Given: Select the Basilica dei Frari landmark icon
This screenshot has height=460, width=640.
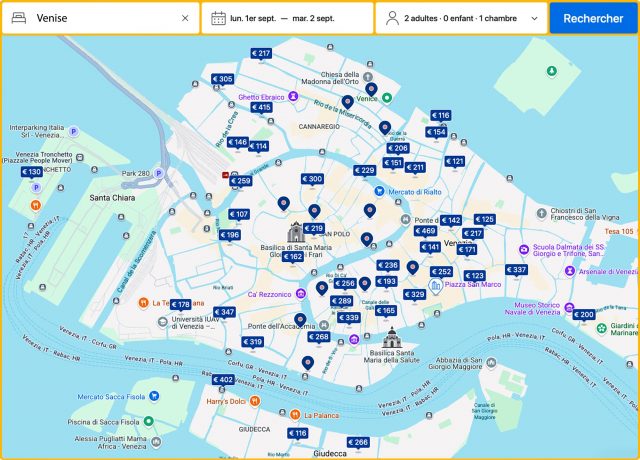Looking at the screenshot, I should pyautogui.click(x=296, y=233).
